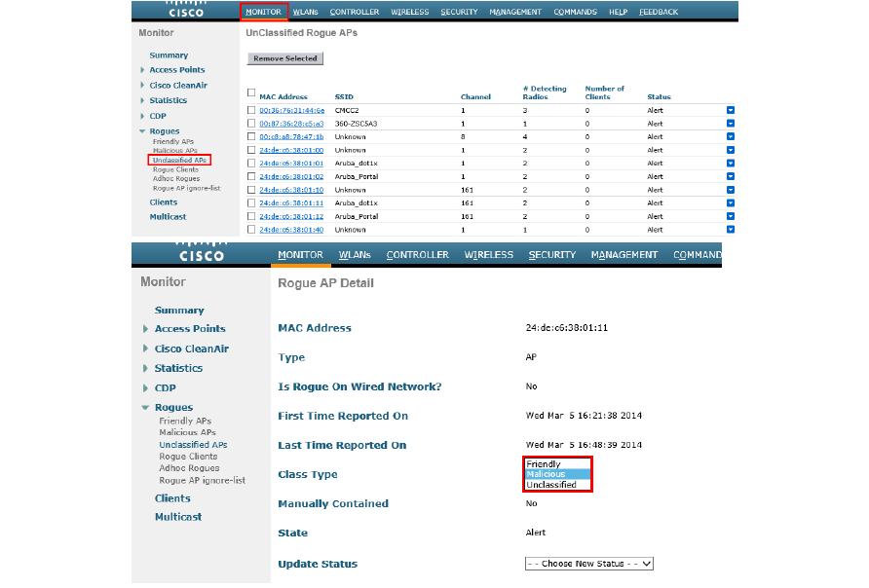Select the checkbox for the 360-ZSC5A3 row
Screen dimensions: 869x588
[251, 124]
